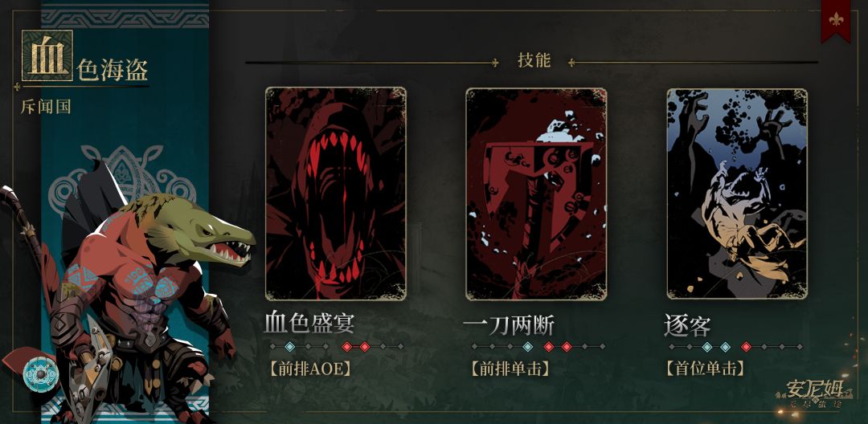The image size is (868, 424).
Task: Click the 斥闻国 faction label
Action: pyautogui.click(x=46, y=107)
